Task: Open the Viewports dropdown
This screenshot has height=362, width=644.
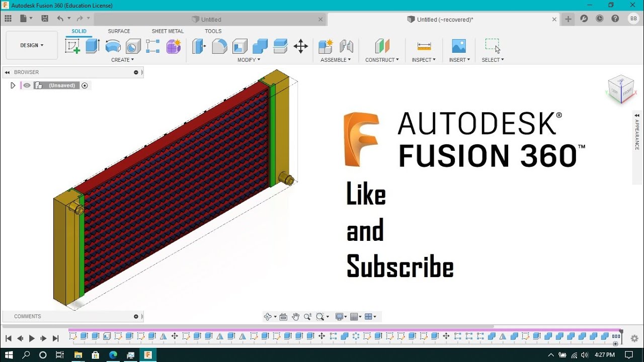Action: click(370, 317)
